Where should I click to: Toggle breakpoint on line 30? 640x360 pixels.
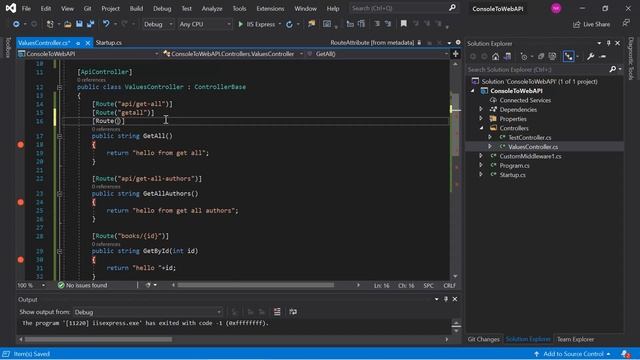click(20, 260)
